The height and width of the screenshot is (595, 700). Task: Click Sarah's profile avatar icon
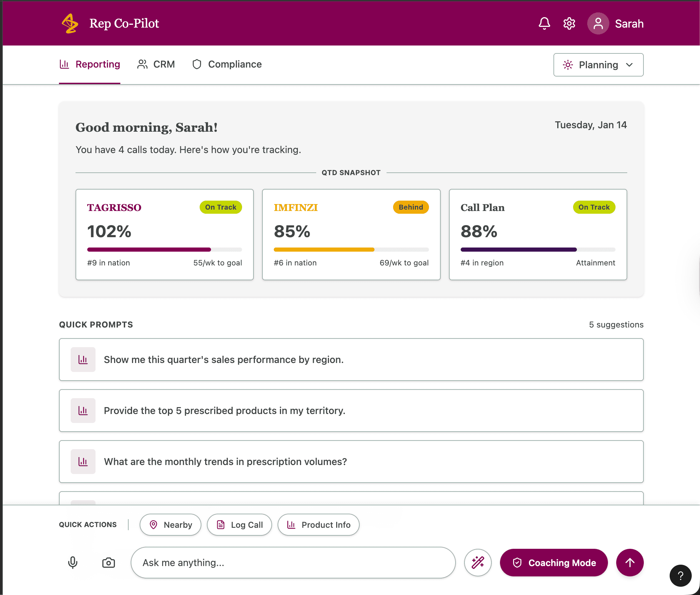pyautogui.click(x=598, y=23)
